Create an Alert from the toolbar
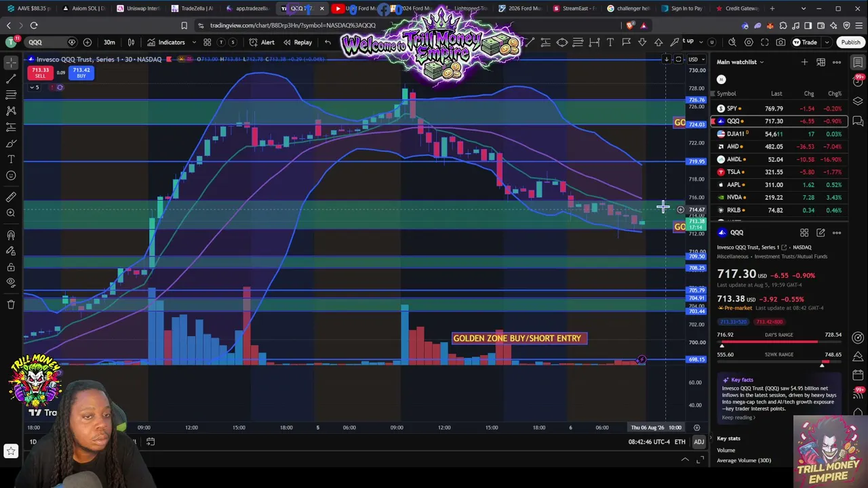 tap(262, 42)
